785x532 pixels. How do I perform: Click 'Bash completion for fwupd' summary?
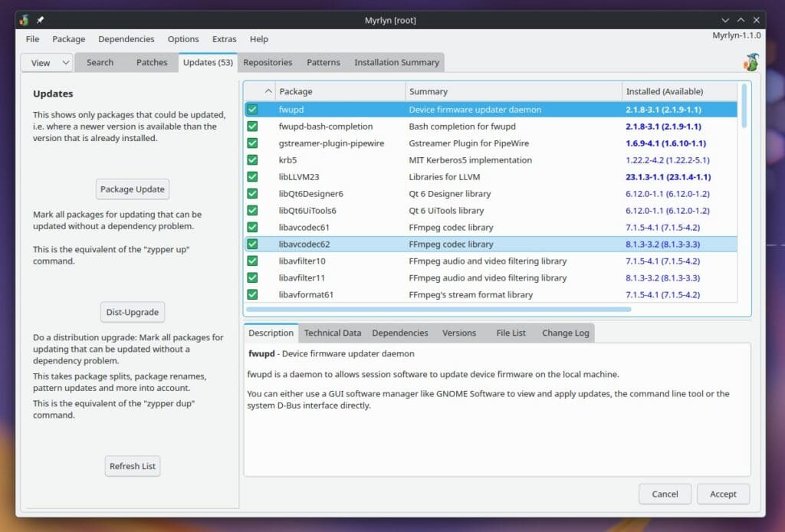click(x=462, y=126)
